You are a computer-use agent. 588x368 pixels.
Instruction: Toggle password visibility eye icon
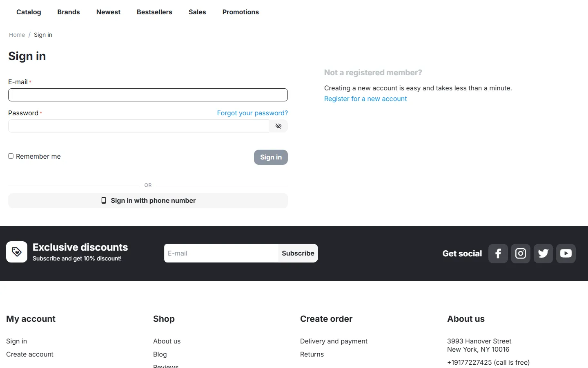tap(278, 126)
